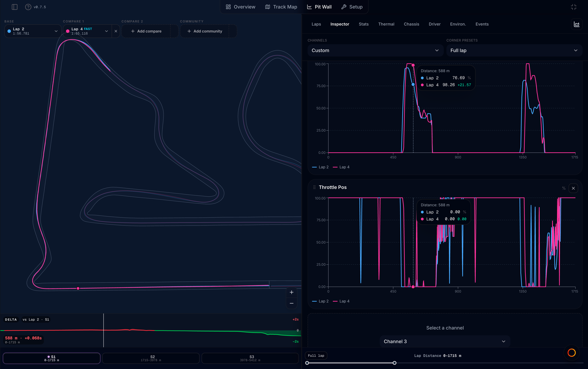Click the DELTA label badge
The width and height of the screenshot is (588, 369).
click(x=11, y=319)
